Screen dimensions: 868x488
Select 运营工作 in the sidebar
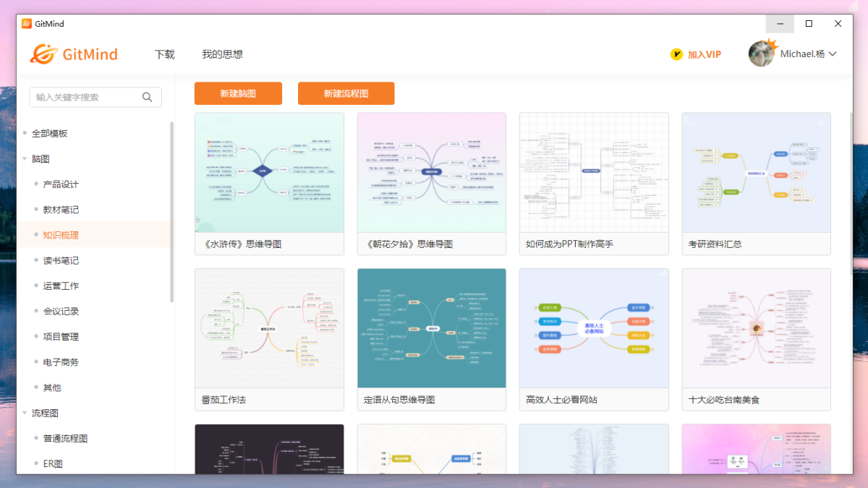(x=61, y=286)
